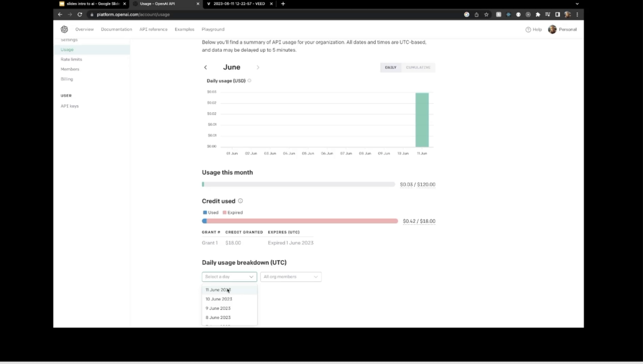Choose 10 June 2023 from list
The image size is (643, 364).
tap(219, 299)
